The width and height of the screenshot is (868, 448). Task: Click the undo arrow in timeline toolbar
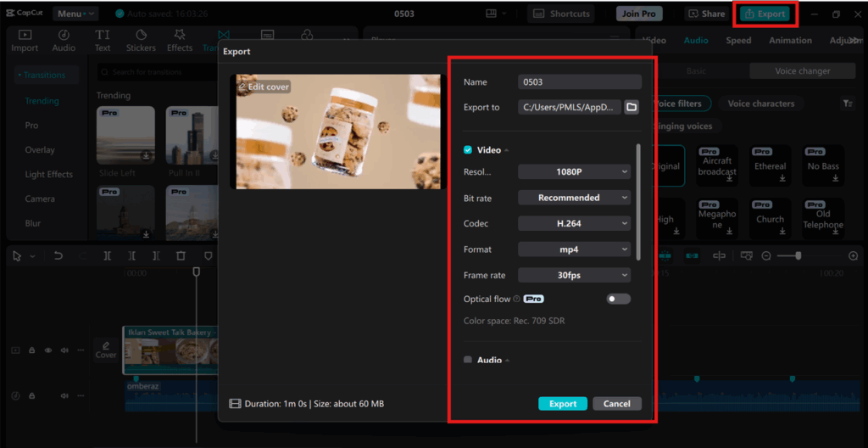[58, 255]
